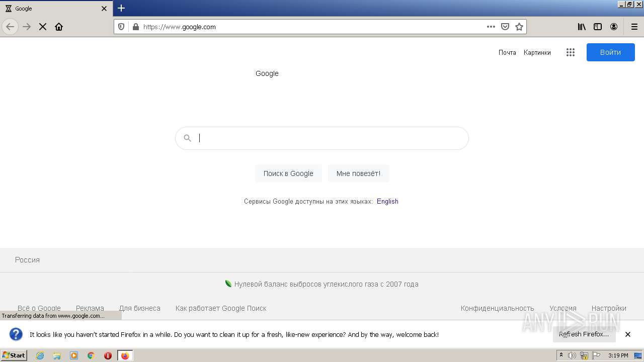Open a new tab
The width and height of the screenshot is (644, 362).
pos(121,8)
